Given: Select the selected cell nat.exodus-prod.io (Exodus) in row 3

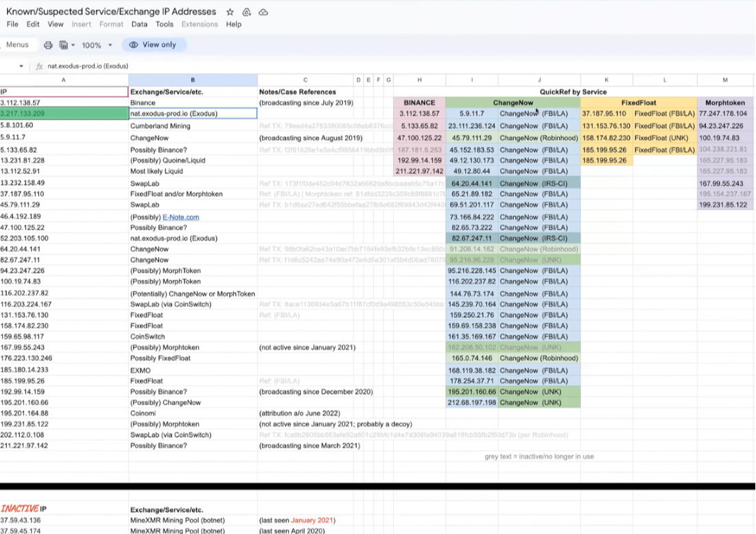Looking at the screenshot, I should (193, 114).
